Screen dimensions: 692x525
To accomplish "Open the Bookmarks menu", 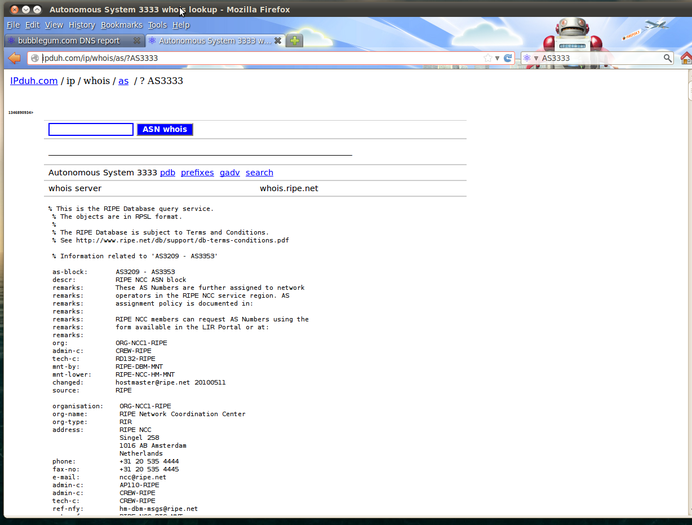I will pos(121,25).
